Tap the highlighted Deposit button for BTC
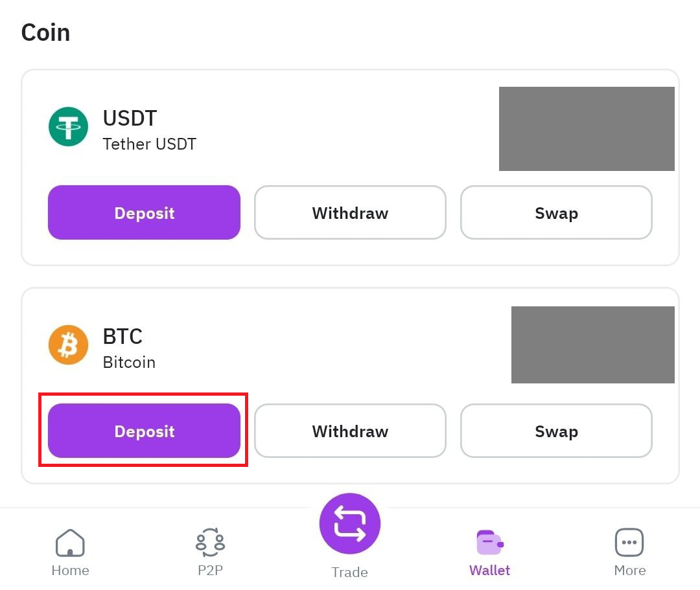The width and height of the screenshot is (700, 590). coord(143,431)
